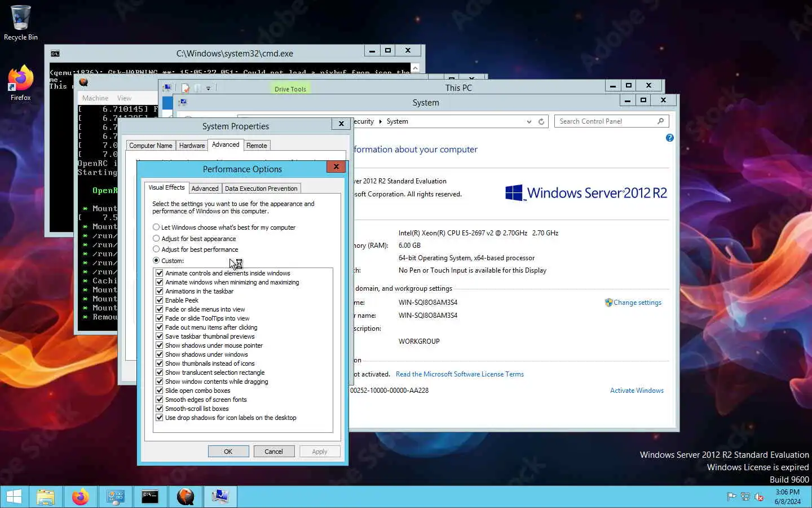The width and height of the screenshot is (812, 508).
Task: Expand the address bar history dropdown
Action: [x=529, y=121]
